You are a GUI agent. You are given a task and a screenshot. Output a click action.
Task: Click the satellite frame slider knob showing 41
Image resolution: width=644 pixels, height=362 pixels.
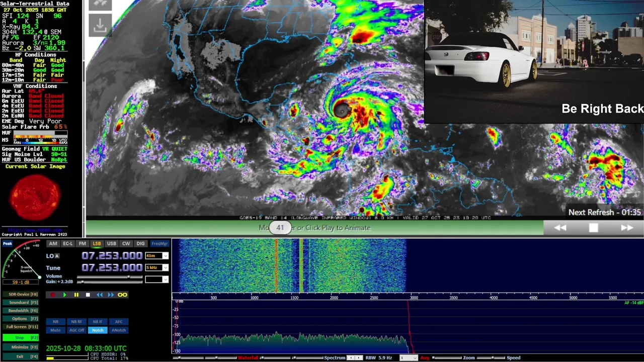[x=280, y=228]
